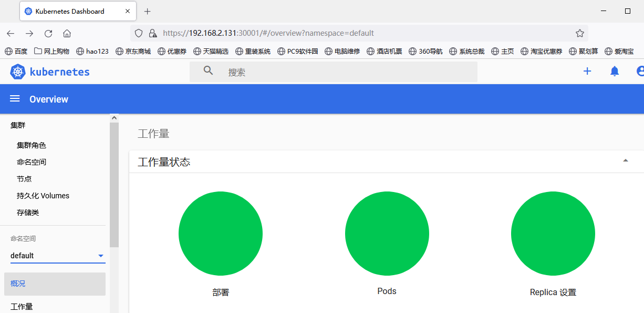Open the notifications bell icon
644x313 pixels.
click(615, 71)
